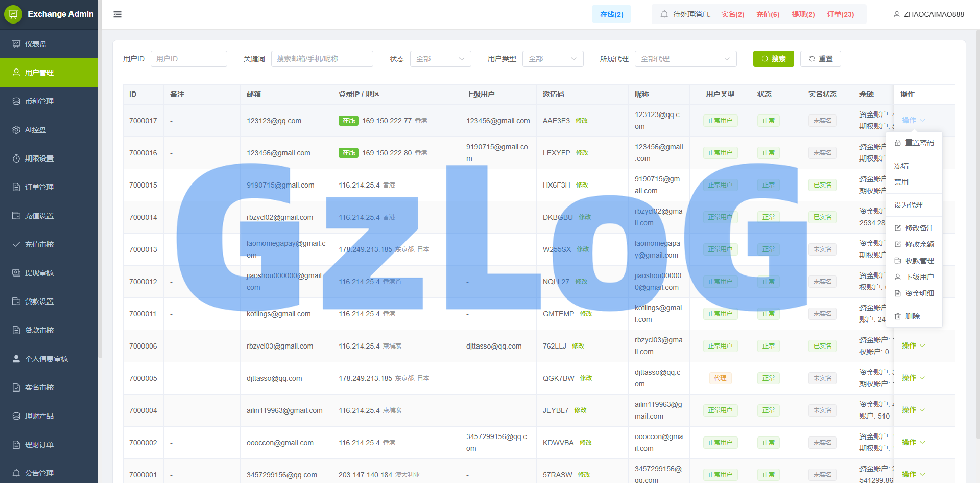This screenshot has width=980, height=483.
Task: Click the 已实名 tag in row 7000015
Action: (x=822, y=185)
